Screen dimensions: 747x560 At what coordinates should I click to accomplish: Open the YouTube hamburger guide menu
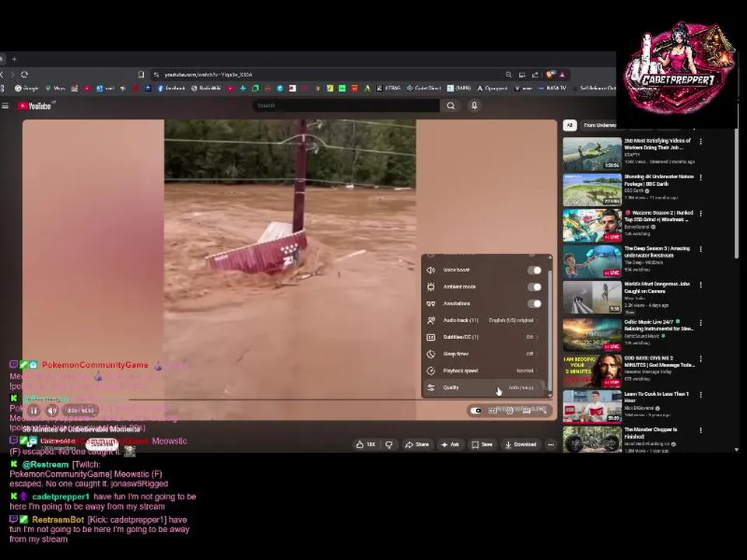5,106
